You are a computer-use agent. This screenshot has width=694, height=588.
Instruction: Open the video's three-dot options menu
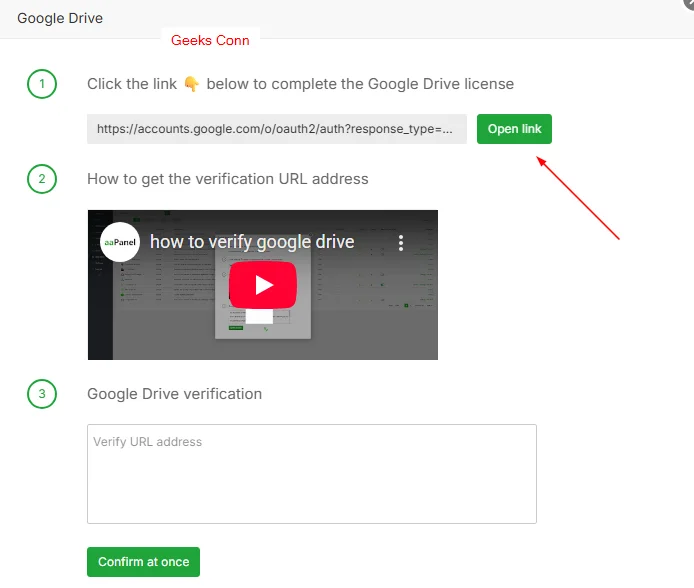pos(401,243)
